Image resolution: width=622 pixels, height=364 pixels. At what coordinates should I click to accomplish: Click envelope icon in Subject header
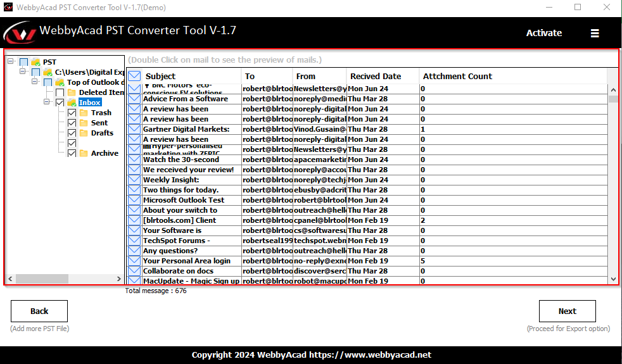point(134,76)
